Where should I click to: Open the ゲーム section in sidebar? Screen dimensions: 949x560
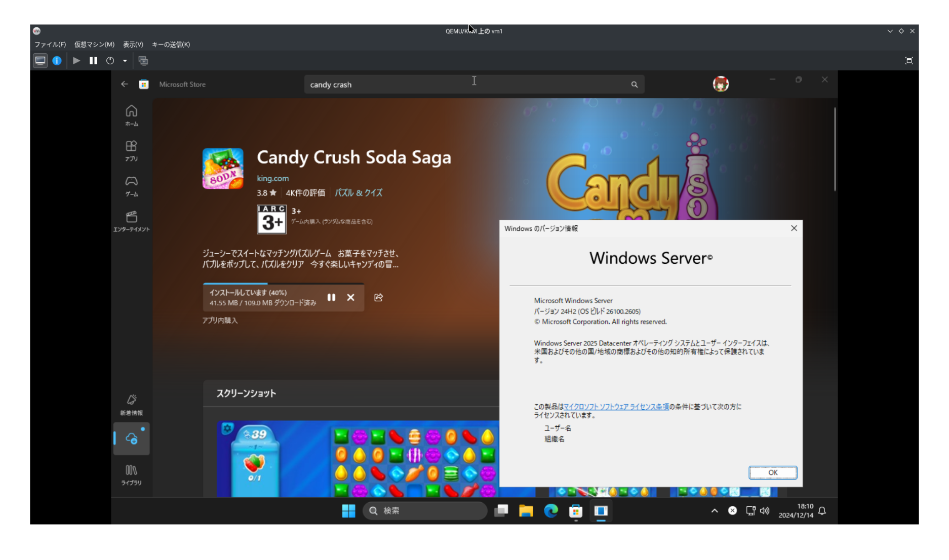(132, 186)
